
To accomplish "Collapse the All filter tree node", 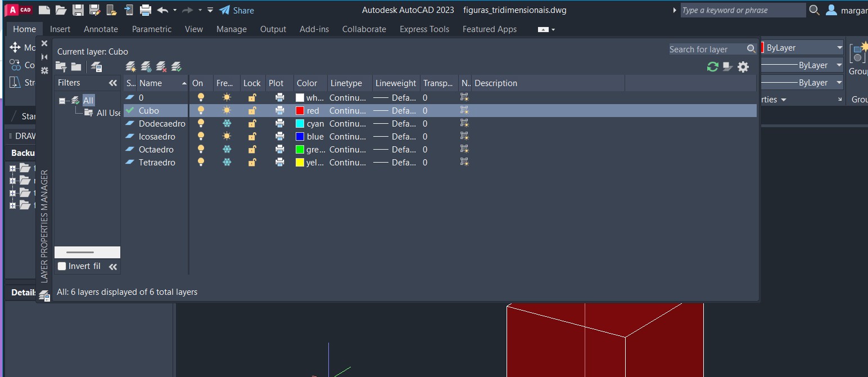I will [62, 101].
